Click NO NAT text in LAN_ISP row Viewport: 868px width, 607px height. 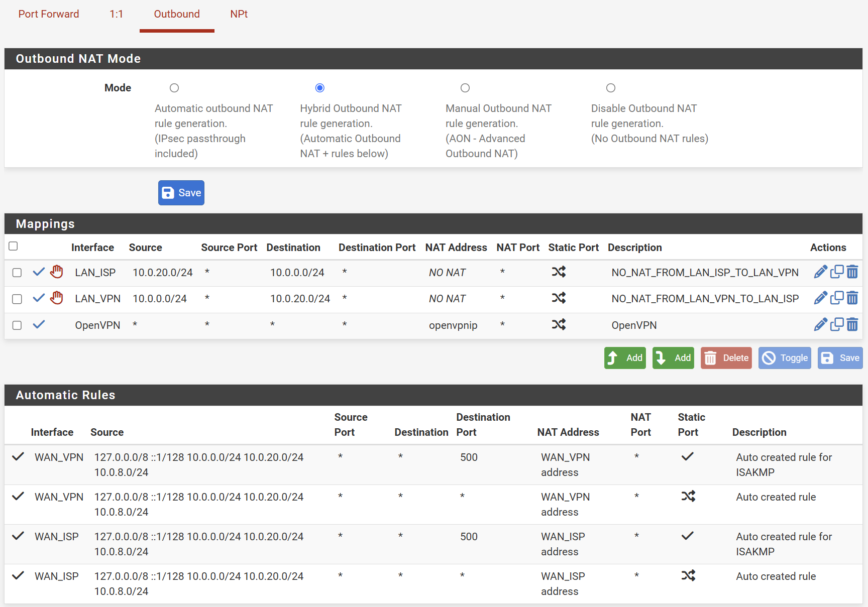tap(448, 273)
